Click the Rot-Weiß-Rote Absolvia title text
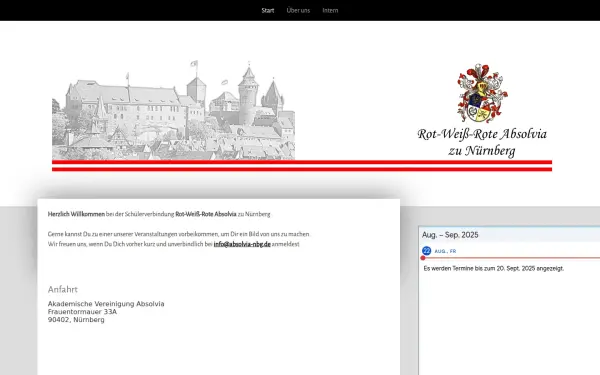This screenshot has height=375, width=600. (482, 134)
